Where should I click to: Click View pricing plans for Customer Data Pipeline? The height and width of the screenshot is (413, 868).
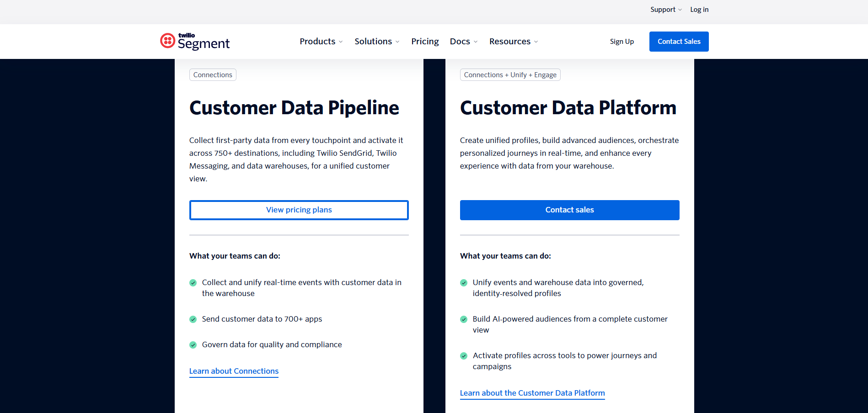pos(299,210)
